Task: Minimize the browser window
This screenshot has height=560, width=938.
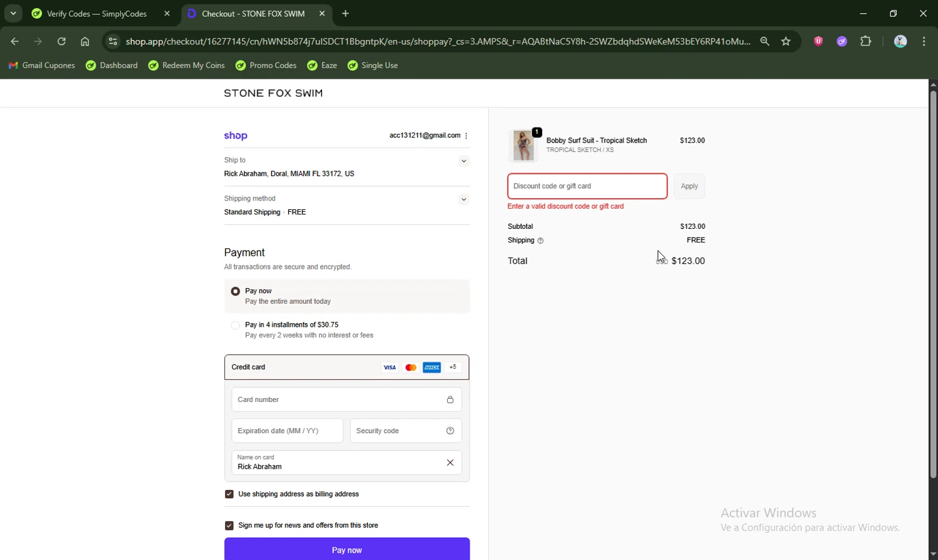Action: tap(863, 13)
